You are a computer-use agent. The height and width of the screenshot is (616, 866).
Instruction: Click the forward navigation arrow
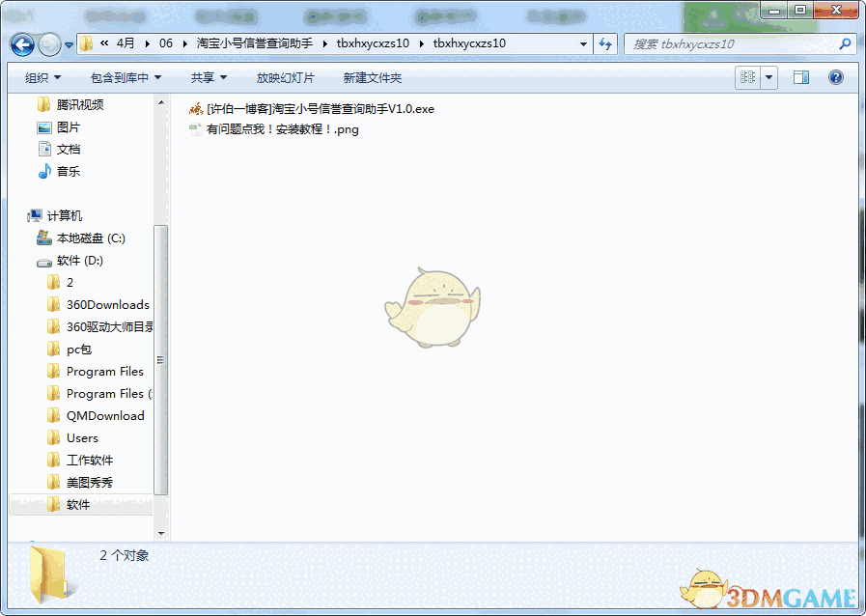point(46,43)
